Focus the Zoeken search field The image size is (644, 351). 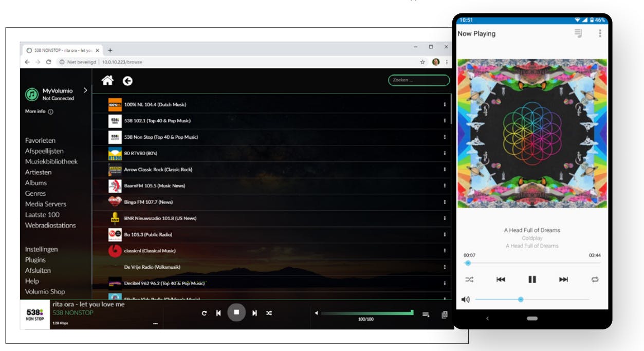point(419,80)
